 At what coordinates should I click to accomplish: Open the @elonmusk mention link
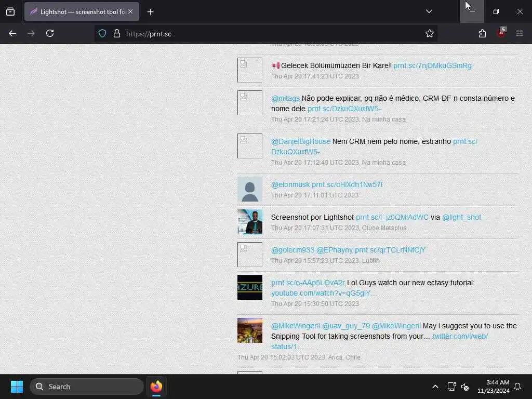(x=290, y=184)
